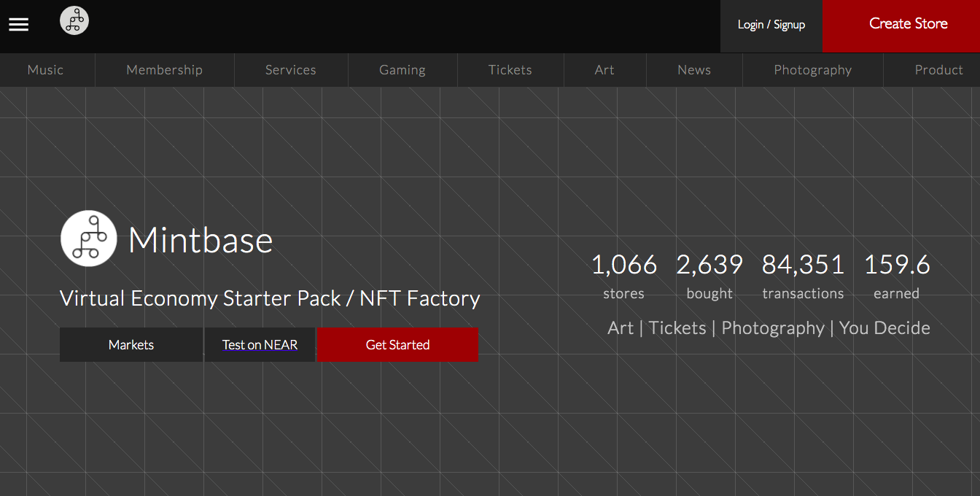The width and height of the screenshot is (980, 496).
Task: Follow the Test on NEAR link
Action: point(260,345)
